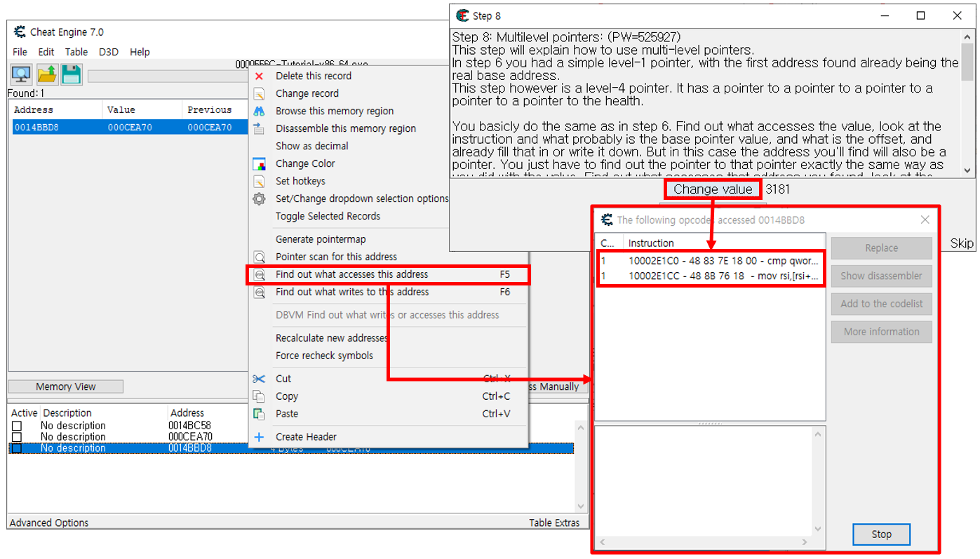This screenshot has height=559, width=980.
Task: Click the Replace button in the opcodes window
Action: 882,248
